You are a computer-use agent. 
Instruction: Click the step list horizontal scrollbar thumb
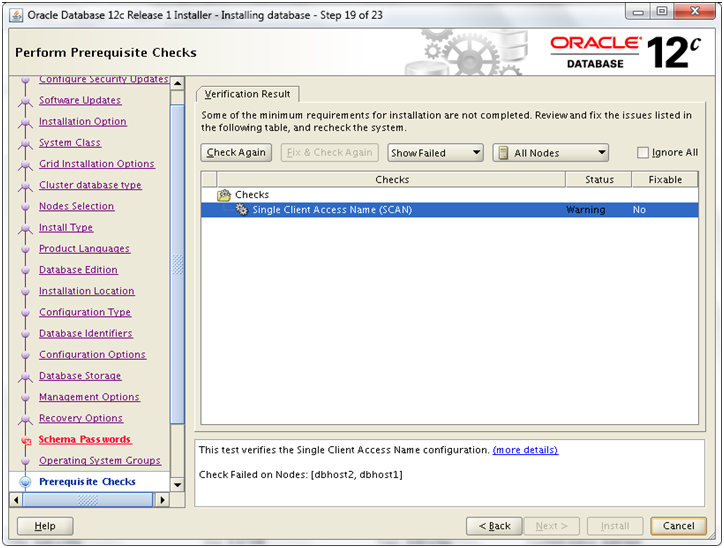pos(88,500)
